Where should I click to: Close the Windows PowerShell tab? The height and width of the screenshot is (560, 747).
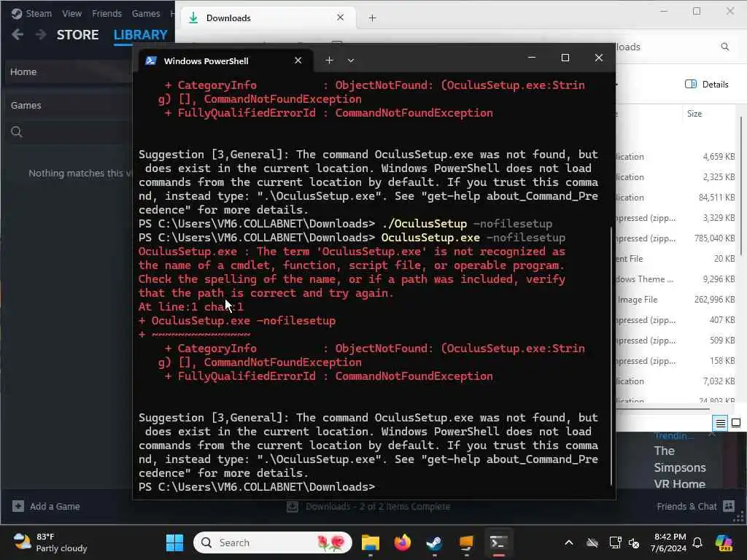coord(298,61)
